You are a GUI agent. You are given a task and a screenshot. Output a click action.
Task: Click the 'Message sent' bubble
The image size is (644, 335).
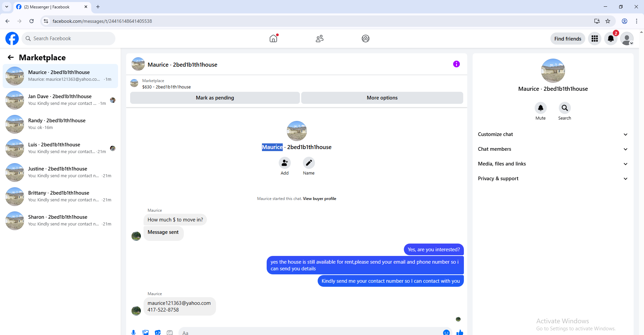[x=163, y=233]
